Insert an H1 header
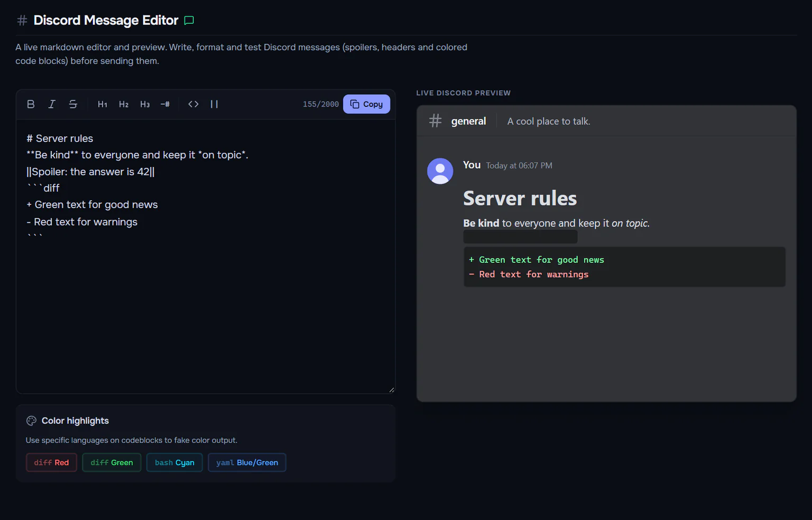812x520 pixels. point(103,104)
